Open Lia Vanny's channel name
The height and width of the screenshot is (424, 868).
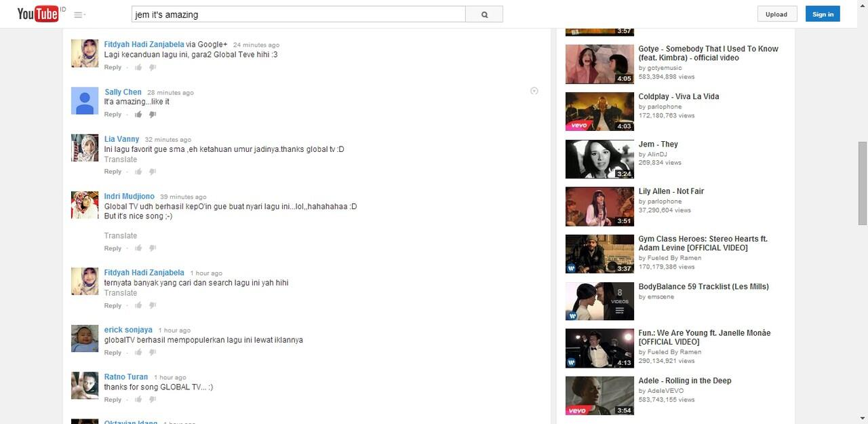(121, 139)
